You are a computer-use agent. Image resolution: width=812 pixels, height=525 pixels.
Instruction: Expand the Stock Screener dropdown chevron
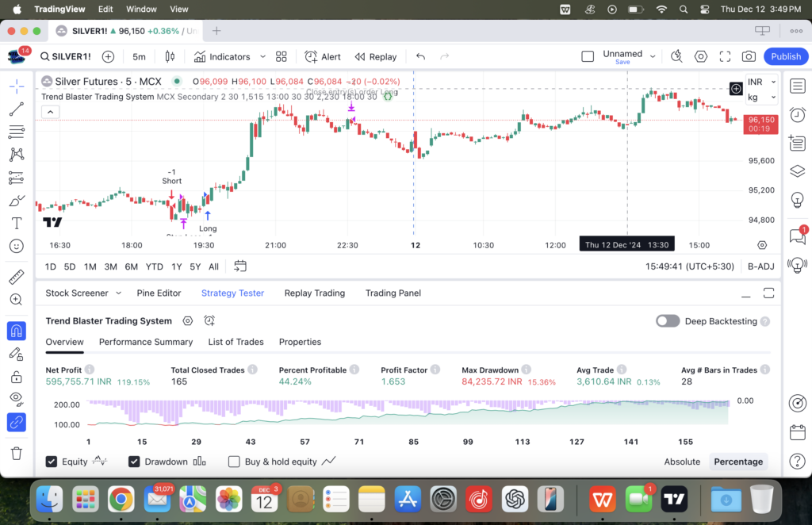[119, 293]
